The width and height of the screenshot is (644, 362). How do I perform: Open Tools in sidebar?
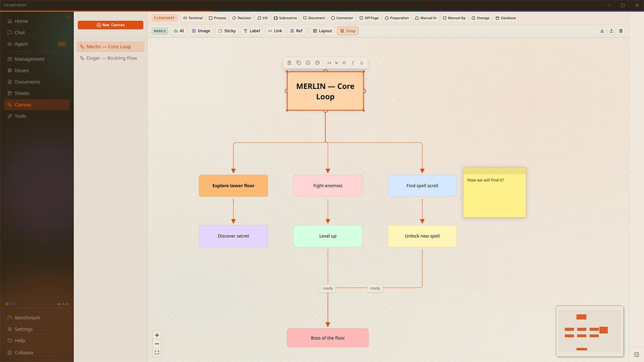(x=37, y=116)
